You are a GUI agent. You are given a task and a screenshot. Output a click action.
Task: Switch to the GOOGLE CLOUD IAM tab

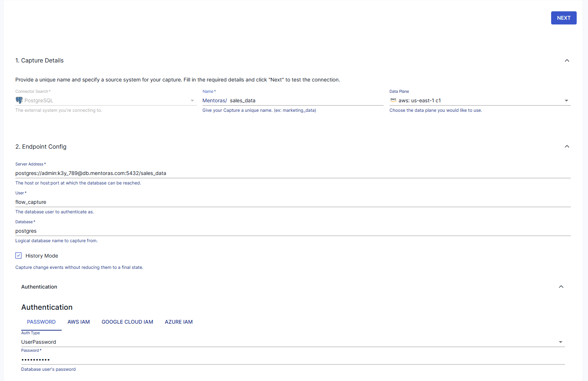[x=127, y=322]
